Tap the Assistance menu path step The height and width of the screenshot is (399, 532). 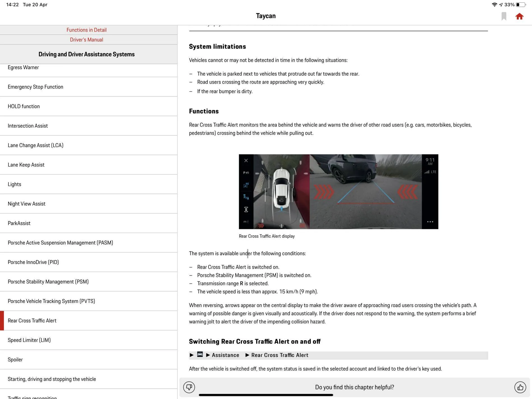click(x=225, y=355)
